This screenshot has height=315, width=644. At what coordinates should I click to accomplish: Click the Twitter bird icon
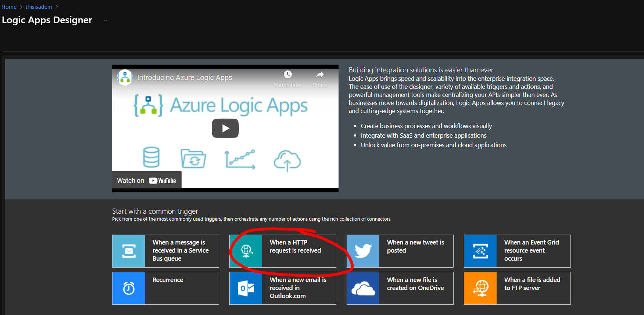(363, 251)
